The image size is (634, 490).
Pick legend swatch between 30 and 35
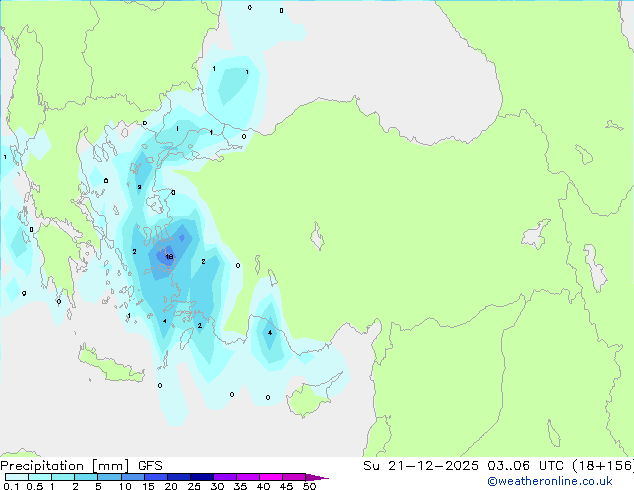point(225,477)
